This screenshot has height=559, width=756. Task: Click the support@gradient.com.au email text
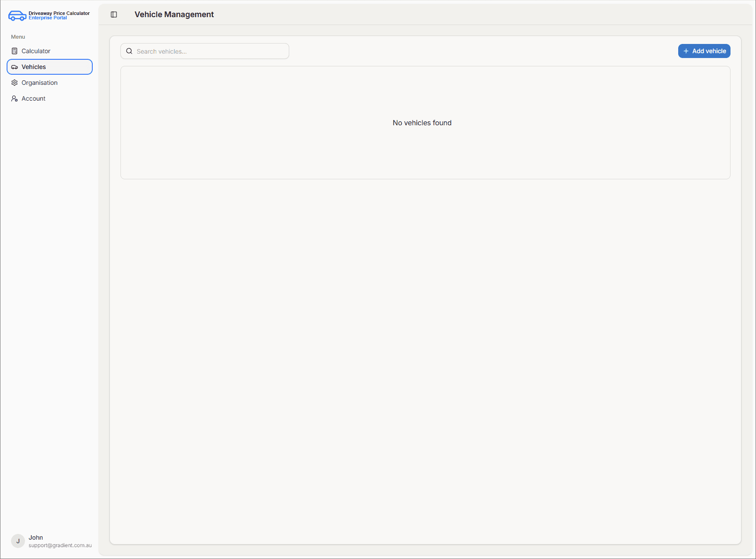60,545
